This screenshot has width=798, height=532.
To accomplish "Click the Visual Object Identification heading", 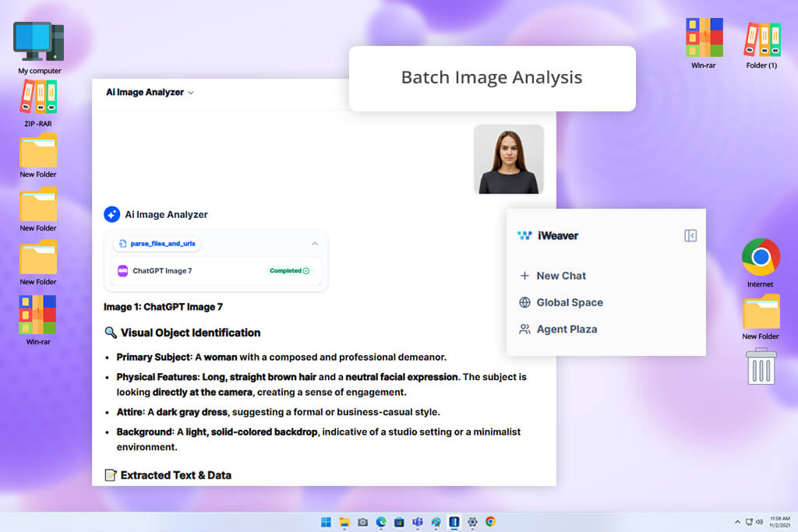I will 190,333.
